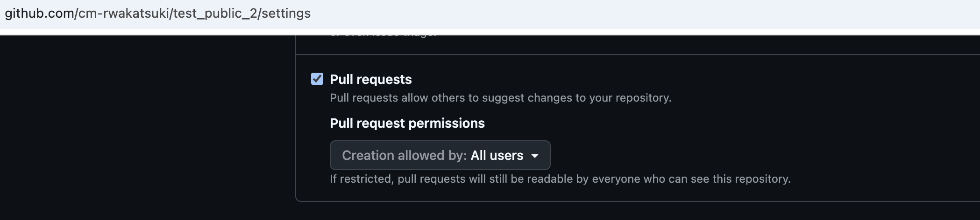Image resolution: width=980 pixels, height=220 pixels.
Task: Click the 'If restricted' helper text
Action: coord(560,179)
